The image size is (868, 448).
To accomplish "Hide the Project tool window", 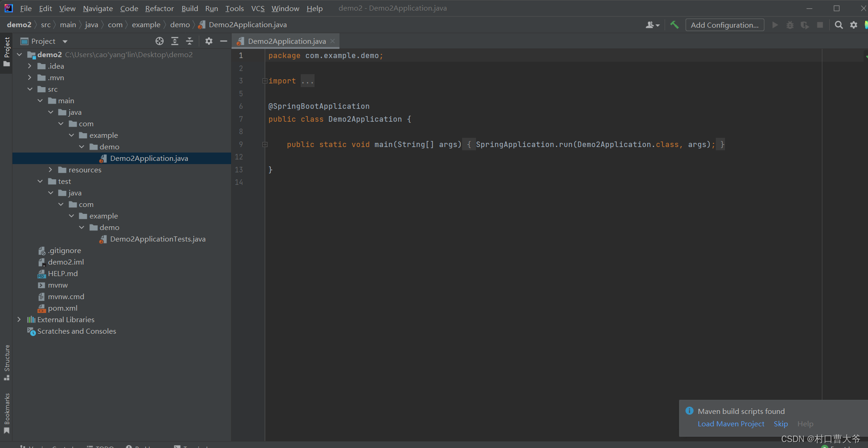I will pyautogui.click(x=224, y=41).
